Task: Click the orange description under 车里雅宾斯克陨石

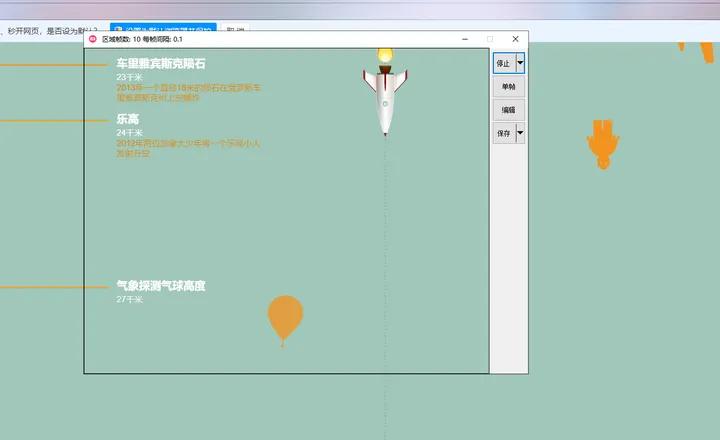Action: [189, 92]
